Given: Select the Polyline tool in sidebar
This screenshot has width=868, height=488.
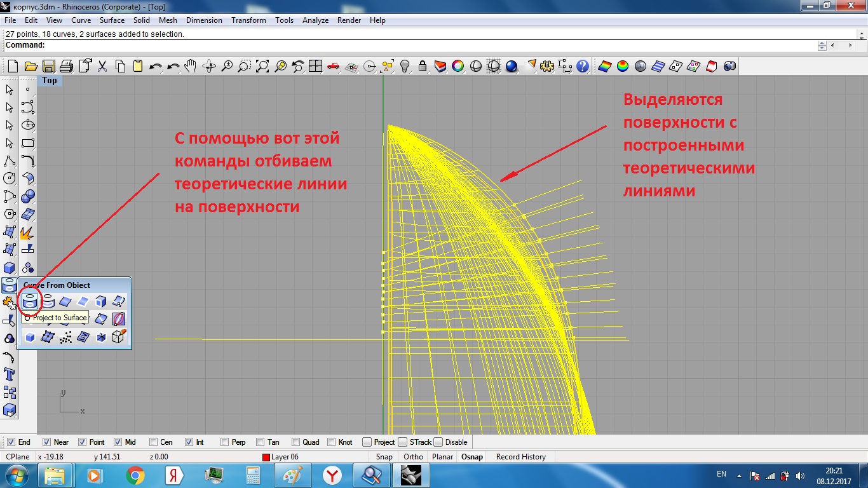Looking at the screenshot, I should pyautogui.click(x=10, y=161).
